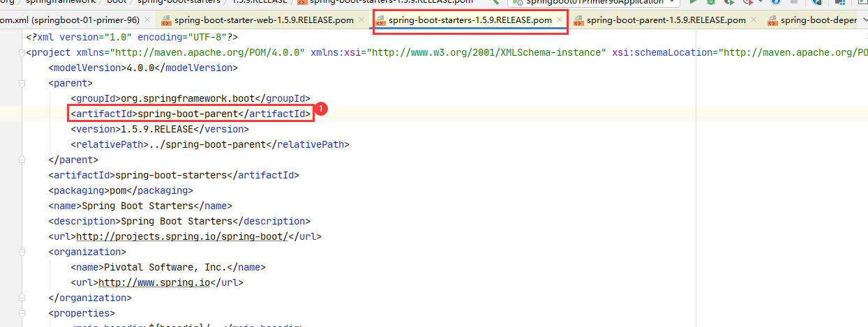Click the description Spring Boot Starters line
The image size is (868, 327).
coord(179,221)
